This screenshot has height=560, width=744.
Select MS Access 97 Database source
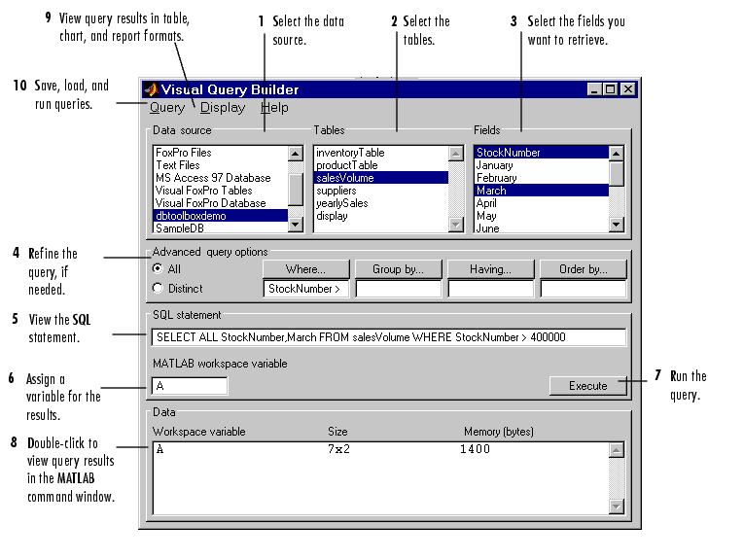click(x=221, y=178)
